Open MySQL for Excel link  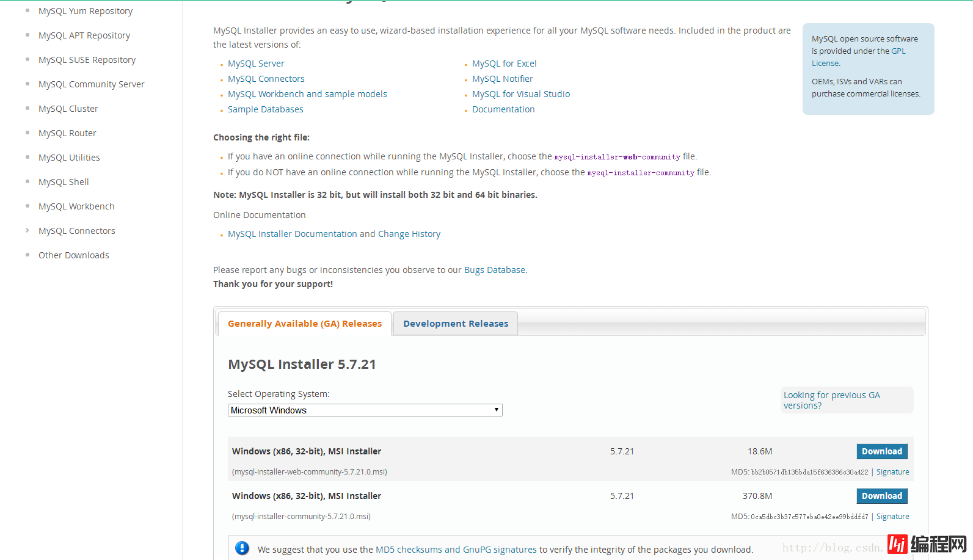[x=505, y=64]
